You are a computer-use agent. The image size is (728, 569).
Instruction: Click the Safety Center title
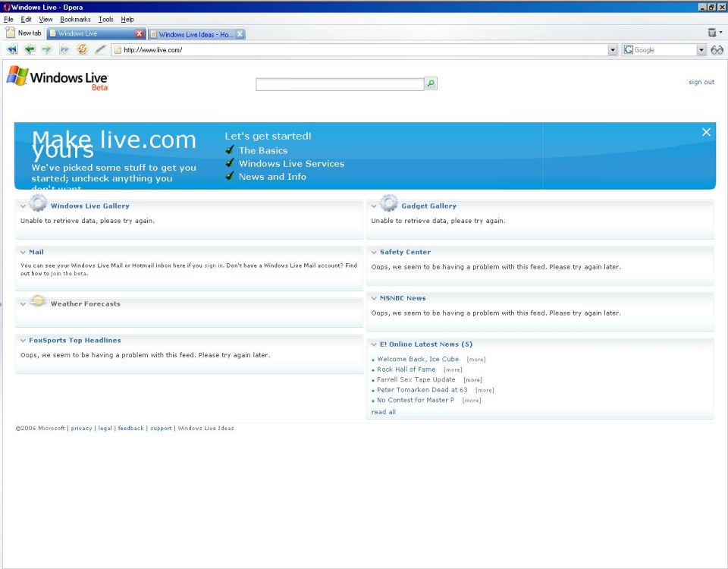tap(405, 252)
